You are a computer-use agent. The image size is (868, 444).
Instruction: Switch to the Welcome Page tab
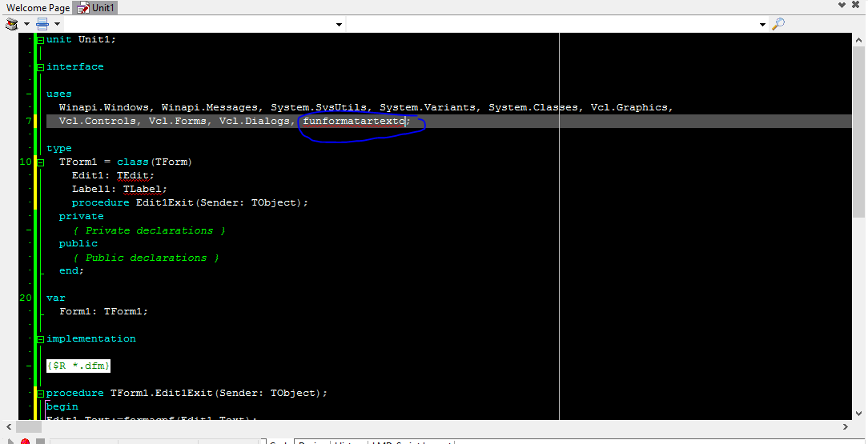tap(38, 7)
